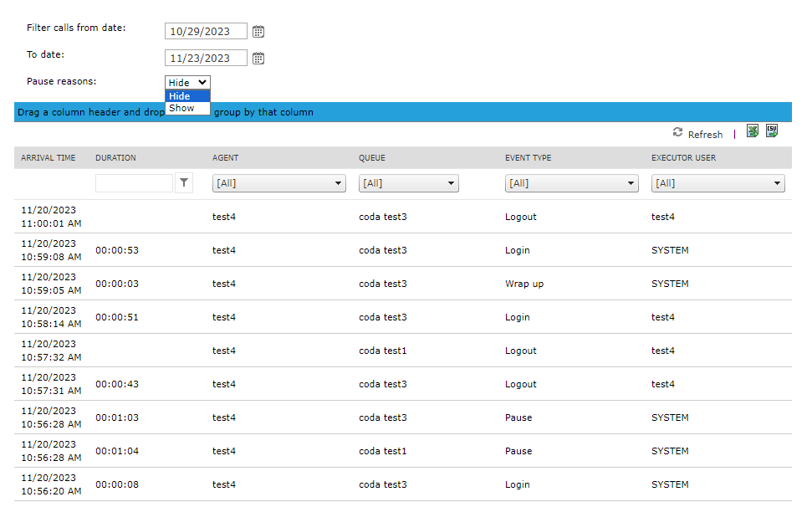Click the Event Type column header
The height and width of the screenshot is (507, 812).
528,158
